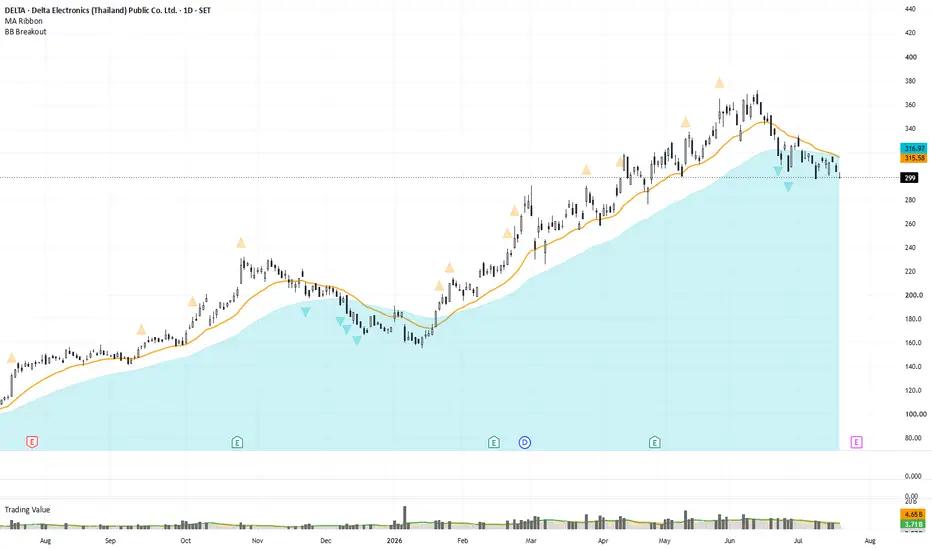Select the MA Ribbon indicator label
932x550 pixels.
(x=24, y=21)
